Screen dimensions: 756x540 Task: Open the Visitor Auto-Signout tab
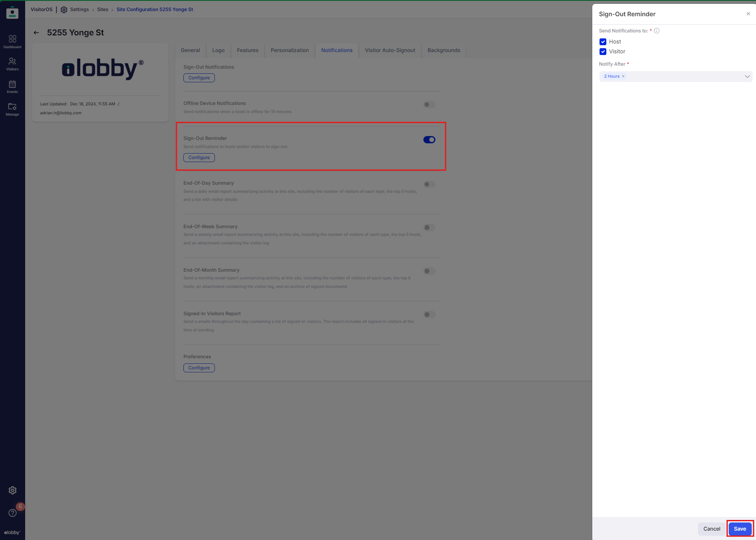click(x=390, y=50)
